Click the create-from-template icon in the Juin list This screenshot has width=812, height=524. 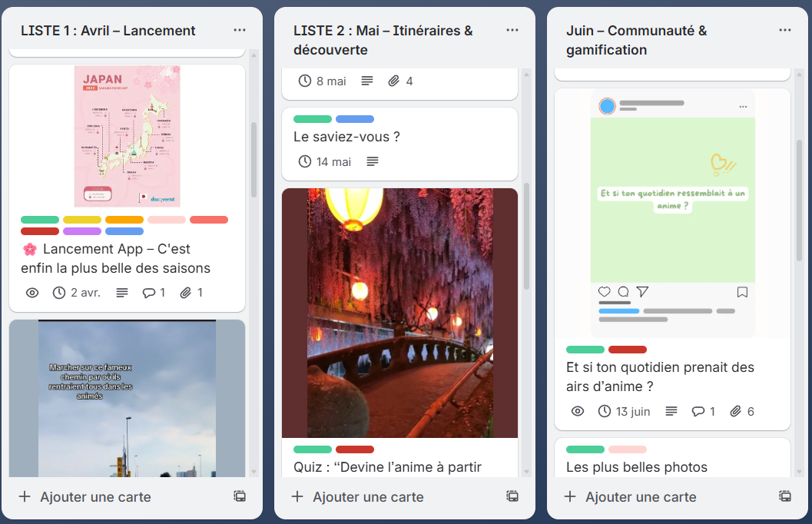(x=785, y=496)
